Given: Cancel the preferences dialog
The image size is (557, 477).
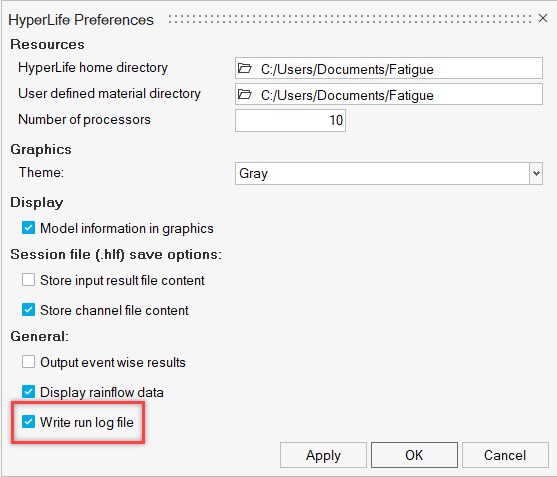Looking at the screenshot, I should [x=505, y=455].
